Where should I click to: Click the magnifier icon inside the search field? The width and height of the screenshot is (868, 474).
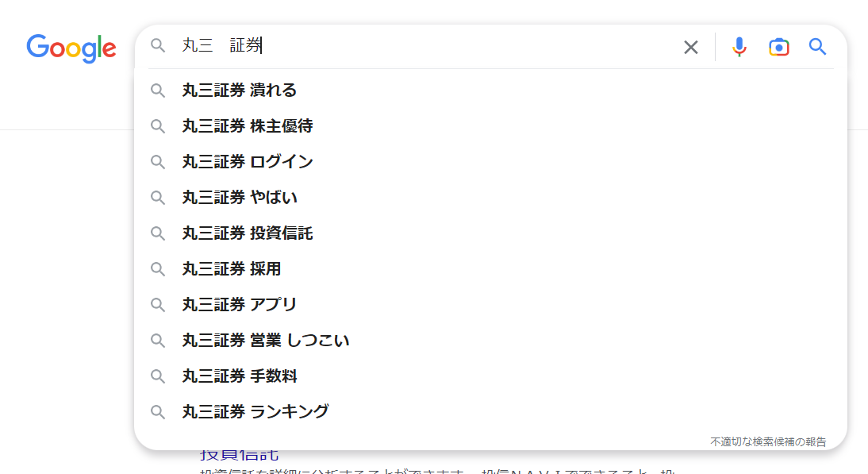click(158, 45)
